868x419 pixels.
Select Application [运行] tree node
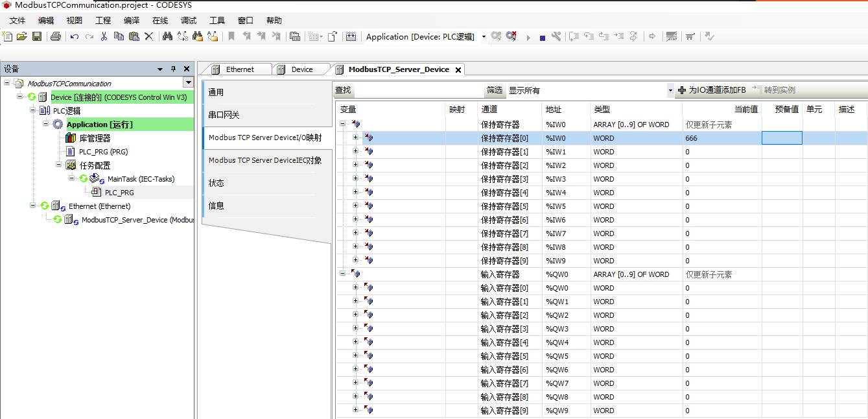click(x=100, y=125)
